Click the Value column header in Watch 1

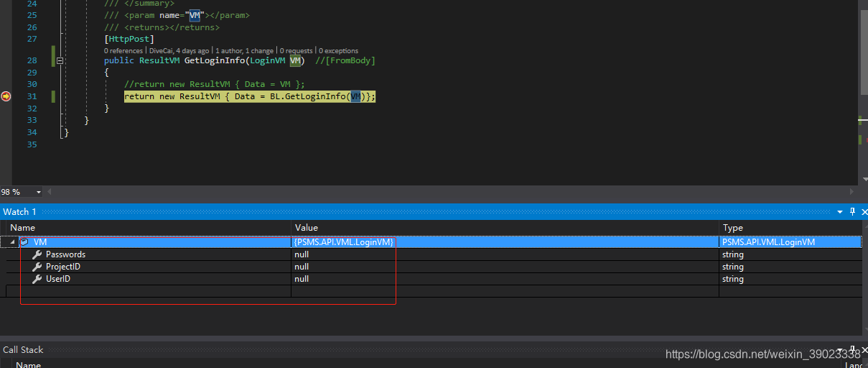point(505,228)
